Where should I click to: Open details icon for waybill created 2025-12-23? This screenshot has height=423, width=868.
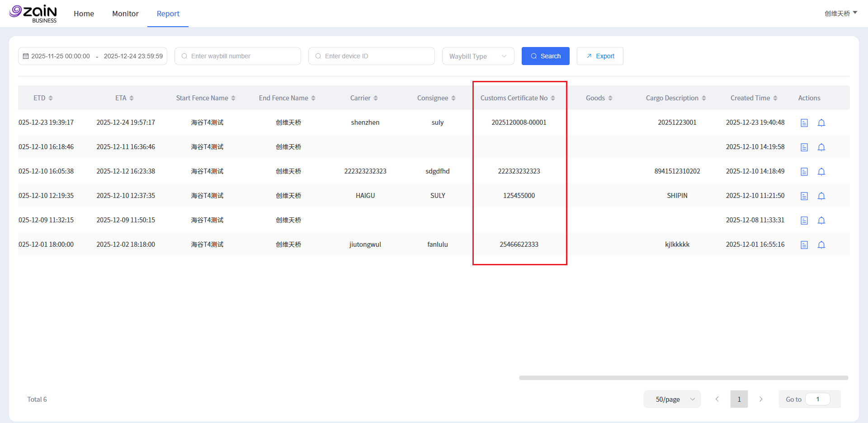[804, 123]
